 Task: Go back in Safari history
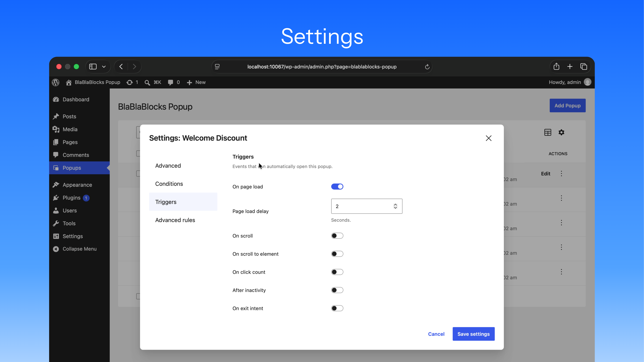click(121, 67)
